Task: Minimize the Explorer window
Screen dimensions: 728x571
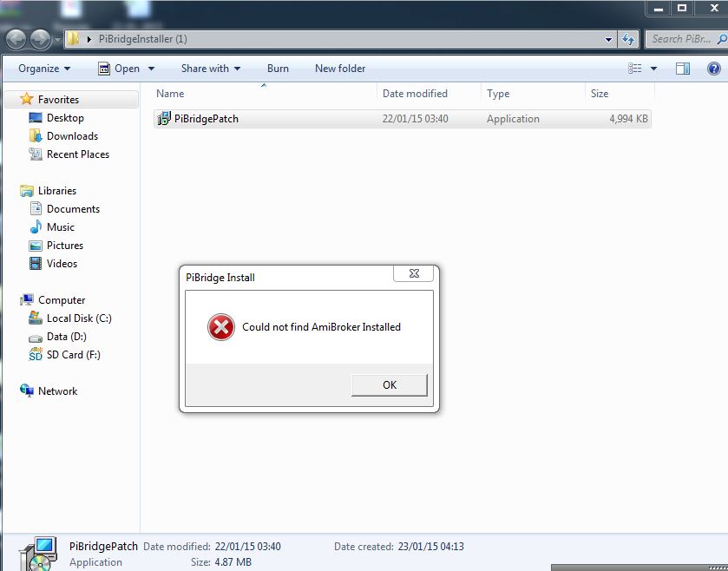Action: click(x=659, y=9)
